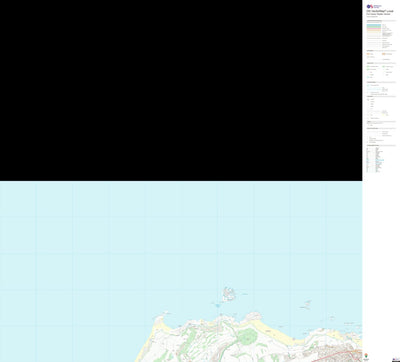Click the green band in the legend
This screenshot has width=400, height=362.
click(374, 27)
